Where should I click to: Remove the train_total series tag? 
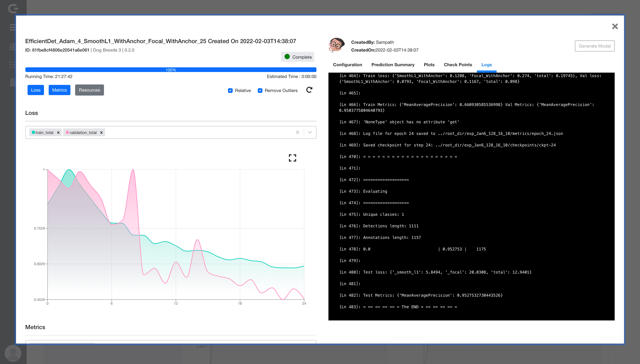(x=58, y=132)
